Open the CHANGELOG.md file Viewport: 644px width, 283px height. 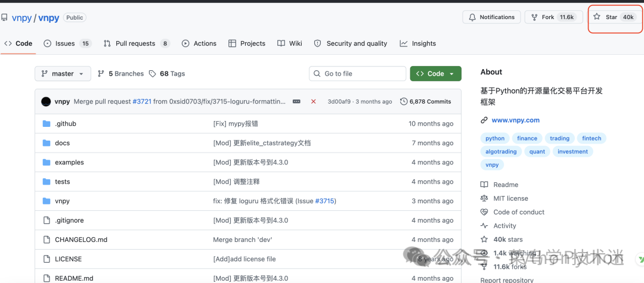81,240
